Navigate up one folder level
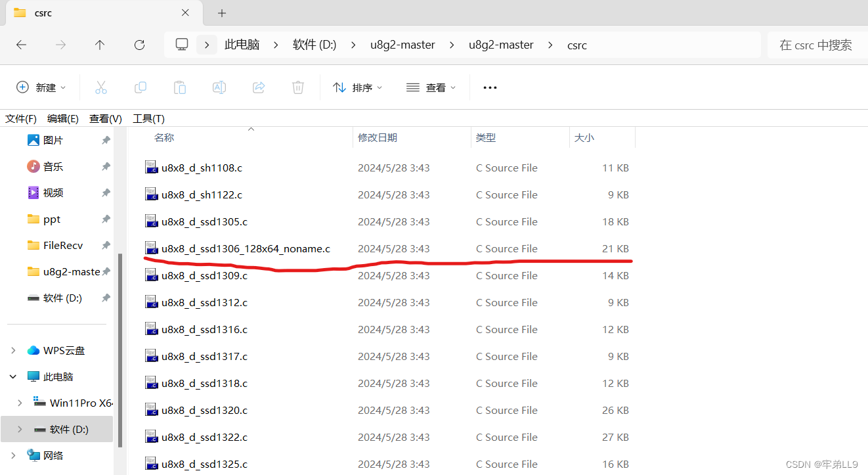 [100, 45]
